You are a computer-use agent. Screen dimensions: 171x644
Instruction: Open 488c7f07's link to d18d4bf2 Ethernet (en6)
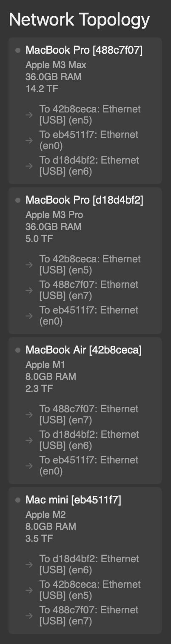pyautogui.click(x=89, y=166)
